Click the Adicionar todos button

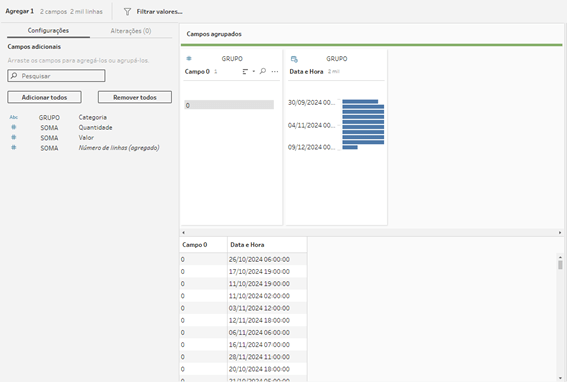pos(44,97)
